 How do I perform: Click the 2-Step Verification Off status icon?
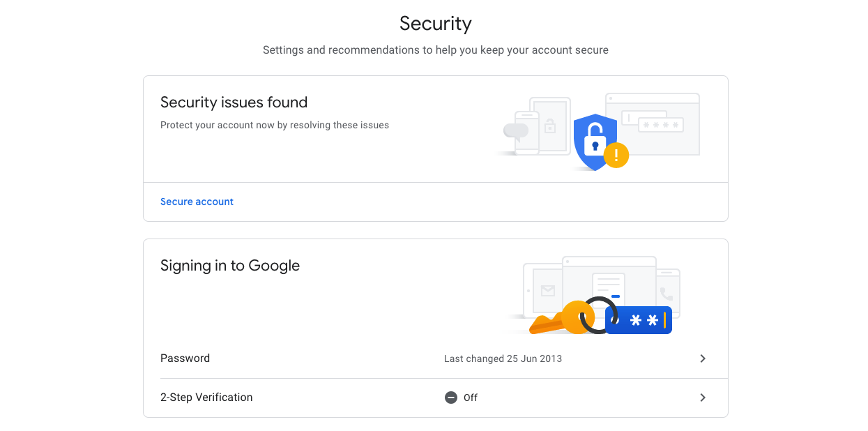[451, 398]
